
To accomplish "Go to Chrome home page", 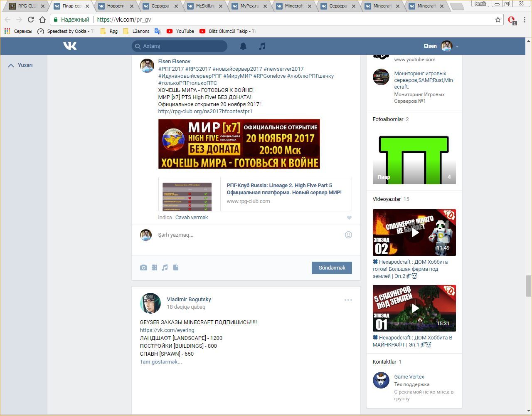I will (x=42, y=20).
